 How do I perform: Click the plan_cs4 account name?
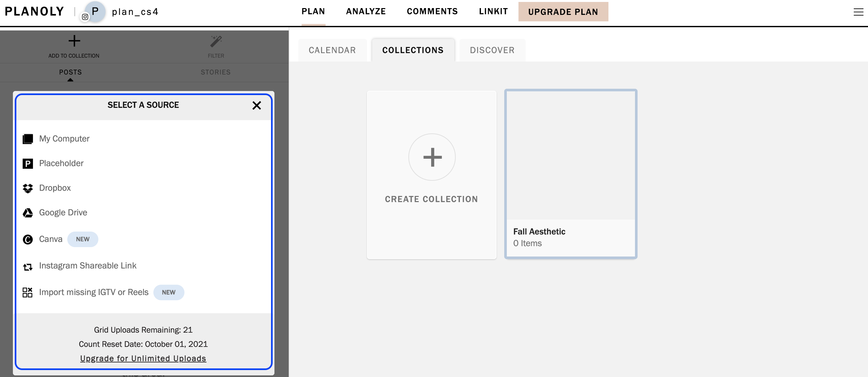pos(135,12)
